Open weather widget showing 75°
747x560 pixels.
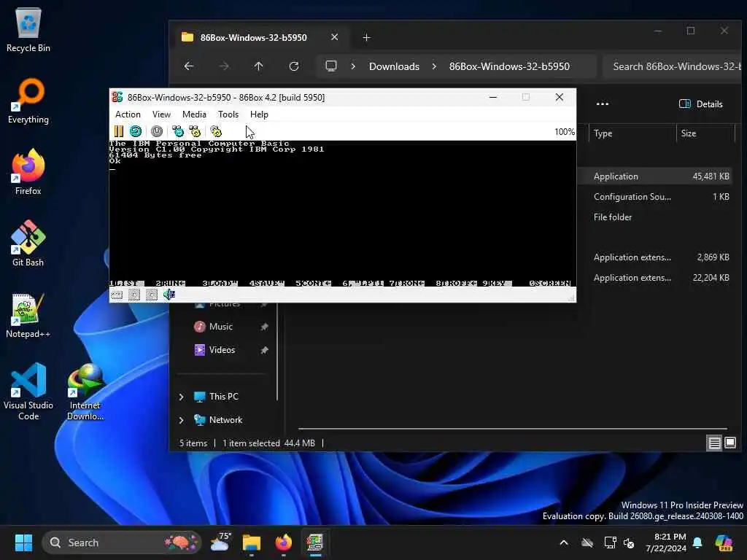pos(220,542)
